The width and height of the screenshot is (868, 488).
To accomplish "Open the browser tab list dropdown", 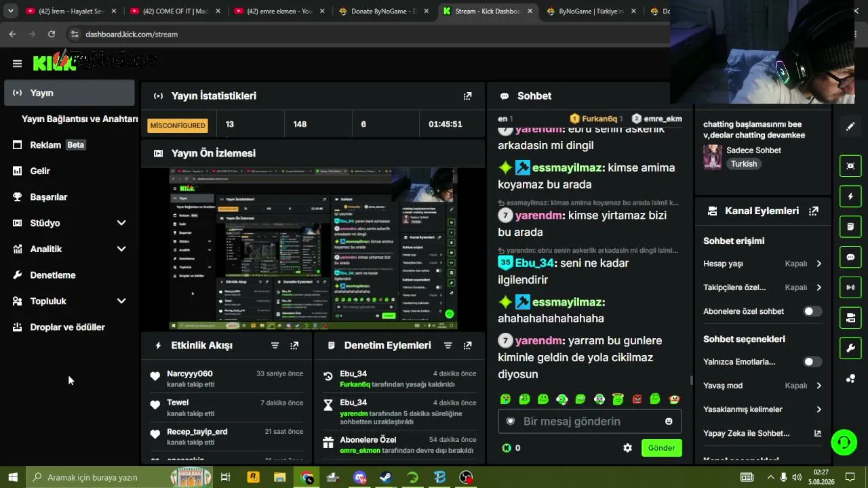I will tap(11, 11).
